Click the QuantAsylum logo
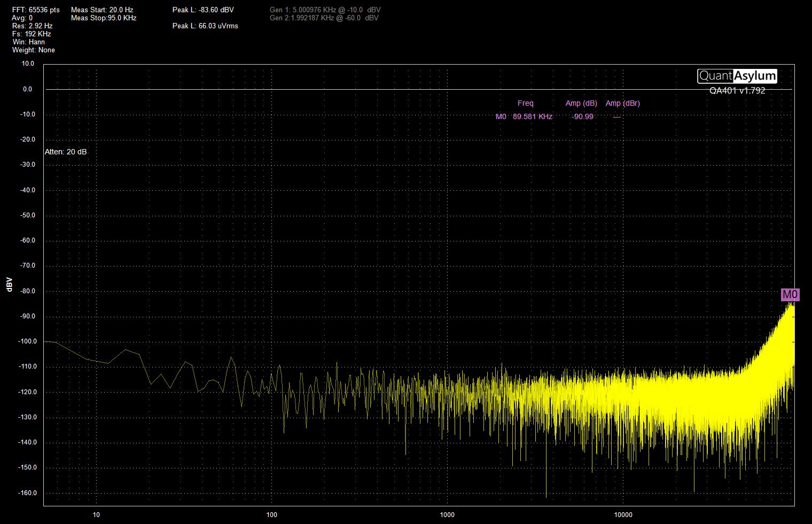This screenshot has width=812, height=524. 737,76
